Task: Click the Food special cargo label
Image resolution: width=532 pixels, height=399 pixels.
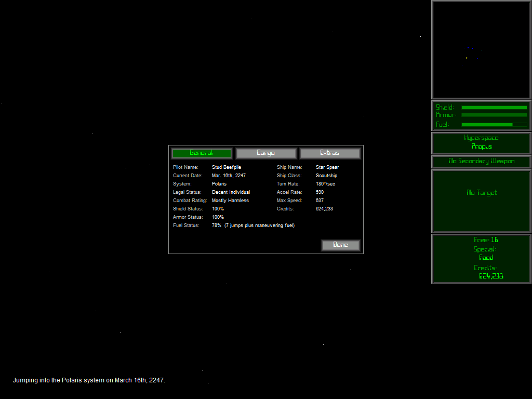Action: [486, 258]
